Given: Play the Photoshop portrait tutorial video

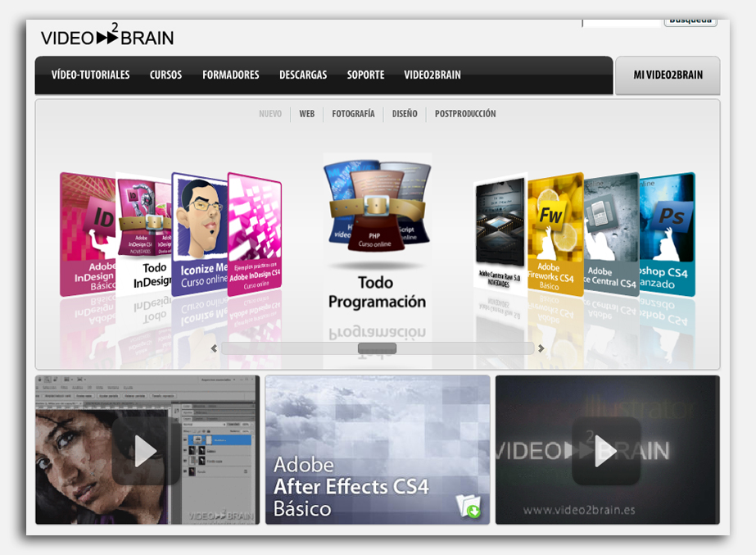Looking at the screenshot, I should click(x=146, y=451).
